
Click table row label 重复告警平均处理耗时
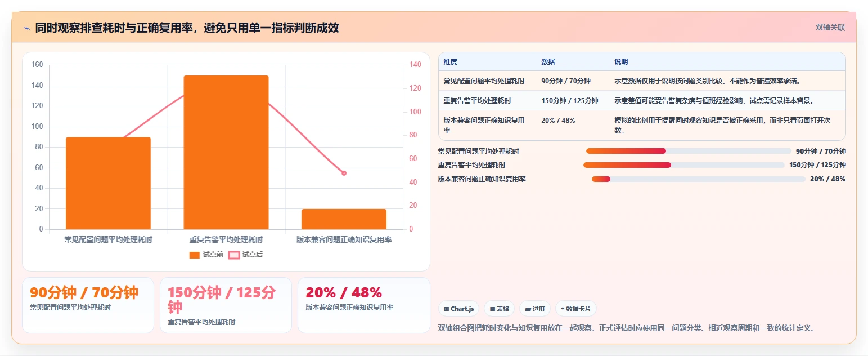[x=477, y=101]
